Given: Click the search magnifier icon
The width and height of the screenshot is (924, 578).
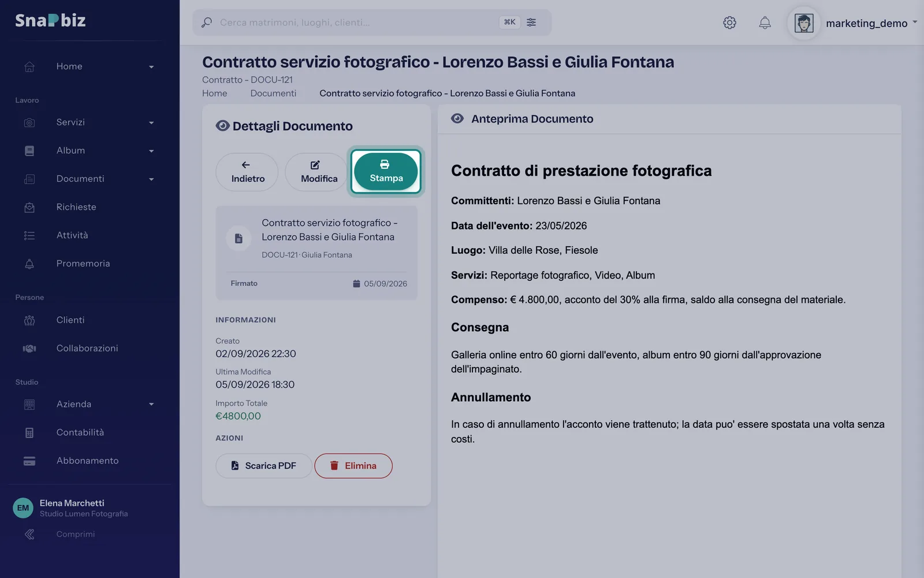Looking at the screenshot, I should [x=206, y=23].
